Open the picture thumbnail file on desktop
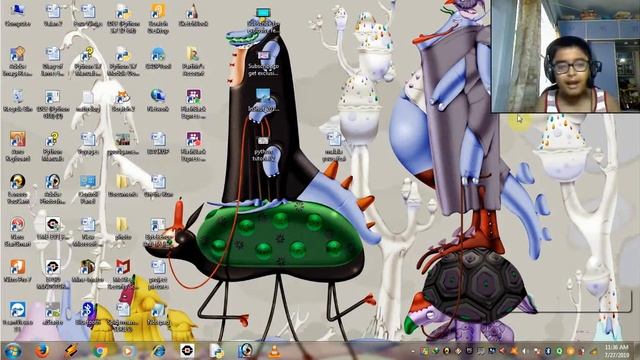Image resolution: width=640 pixels, height=360 pixels. (123, 144)
